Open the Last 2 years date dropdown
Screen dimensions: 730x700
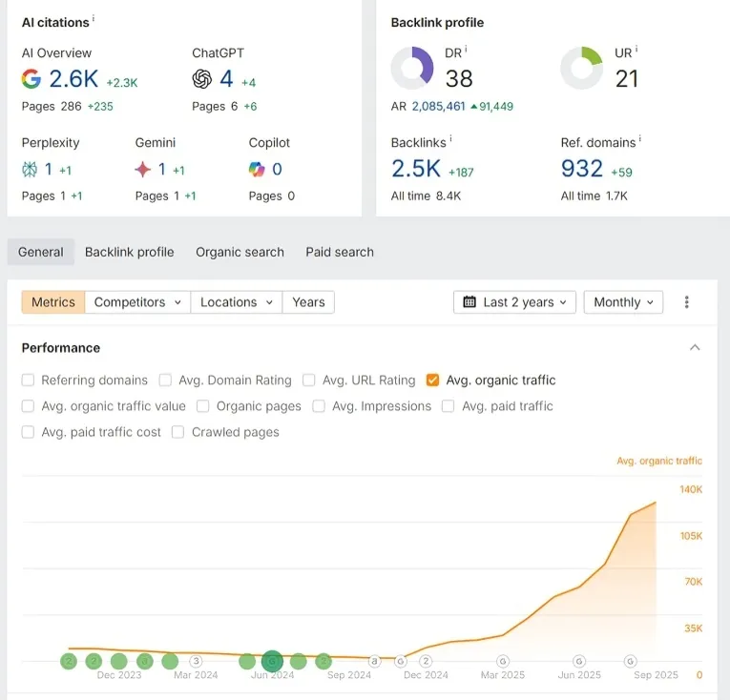click(515, 302)
